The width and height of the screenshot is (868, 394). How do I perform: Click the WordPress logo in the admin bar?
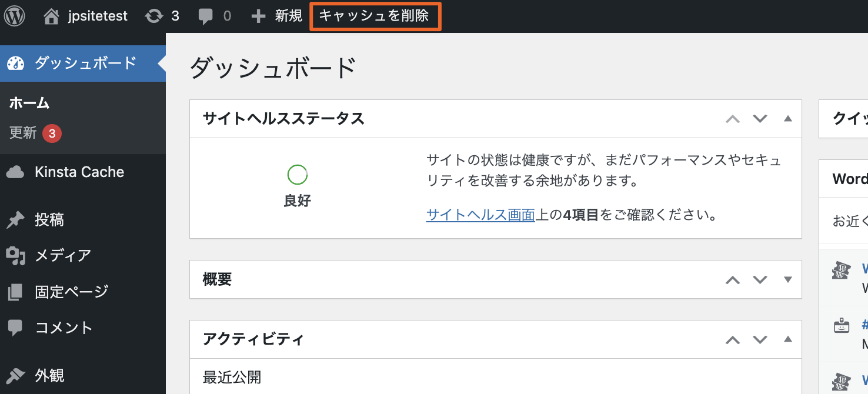[x=14, y=16]
